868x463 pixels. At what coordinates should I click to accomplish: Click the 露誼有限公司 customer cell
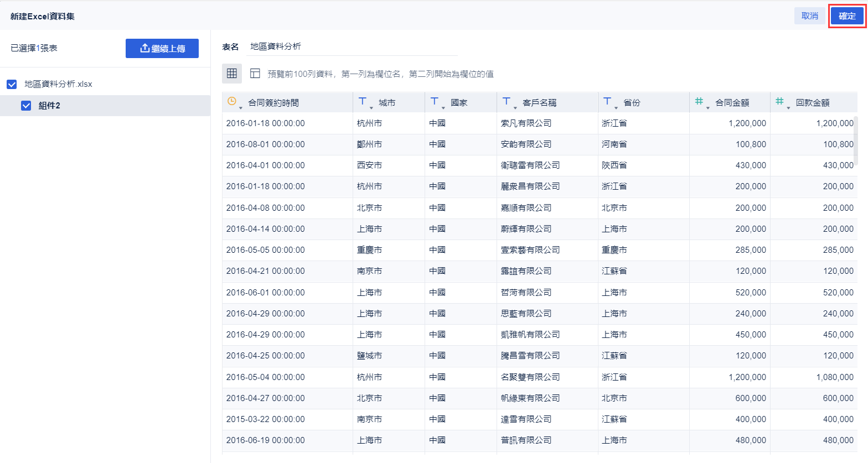(x=547, y=271)
